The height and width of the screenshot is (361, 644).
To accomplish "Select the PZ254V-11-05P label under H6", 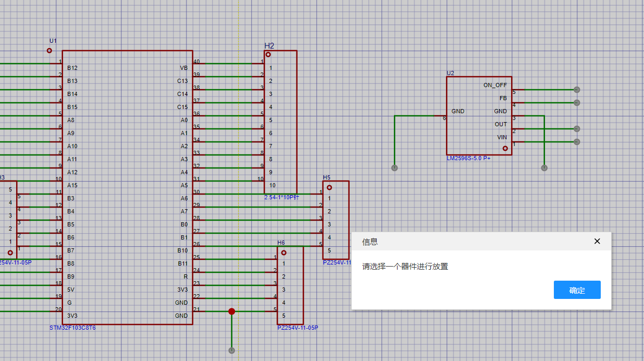I will pos(298,328).
